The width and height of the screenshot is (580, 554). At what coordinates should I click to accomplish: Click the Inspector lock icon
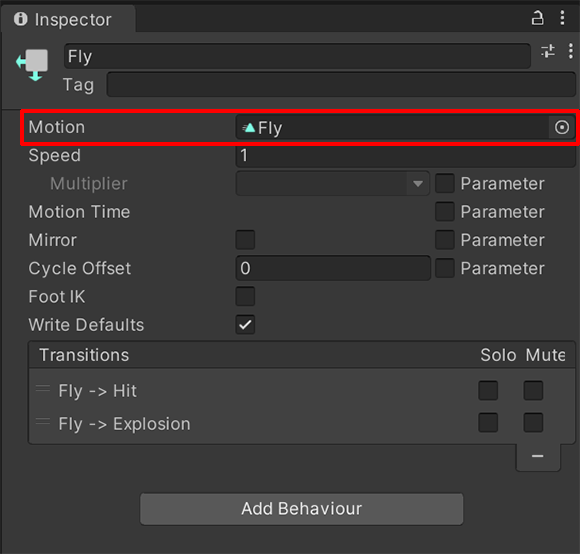[537, 18]
